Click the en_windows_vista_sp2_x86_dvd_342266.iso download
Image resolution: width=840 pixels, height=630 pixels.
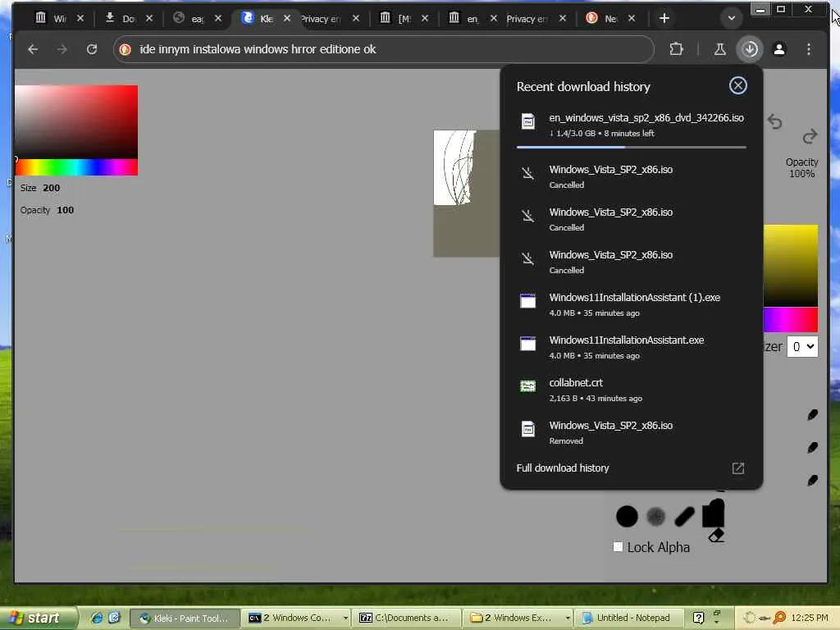click(x=631, y=125)
